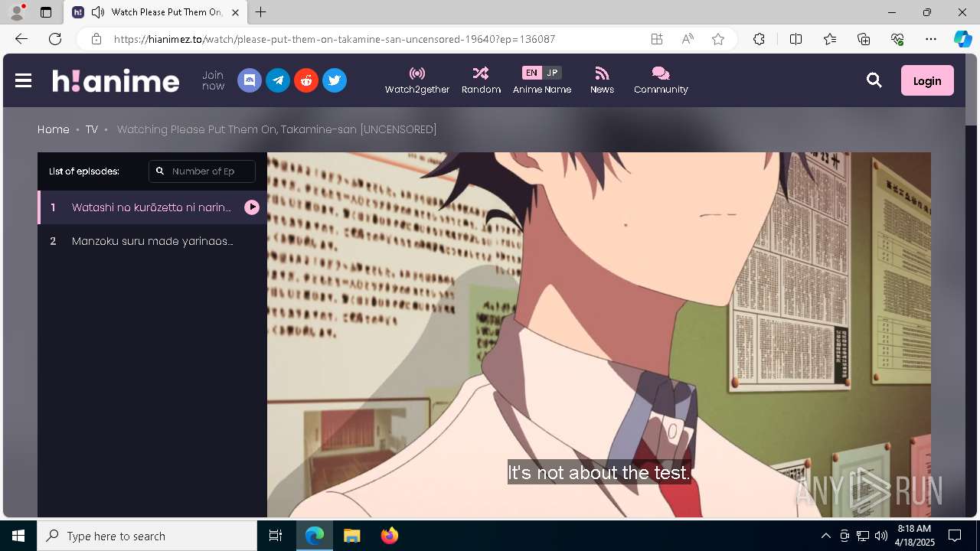
Task: Open the Windows Start menu
Action: click(x=18, y=536)
